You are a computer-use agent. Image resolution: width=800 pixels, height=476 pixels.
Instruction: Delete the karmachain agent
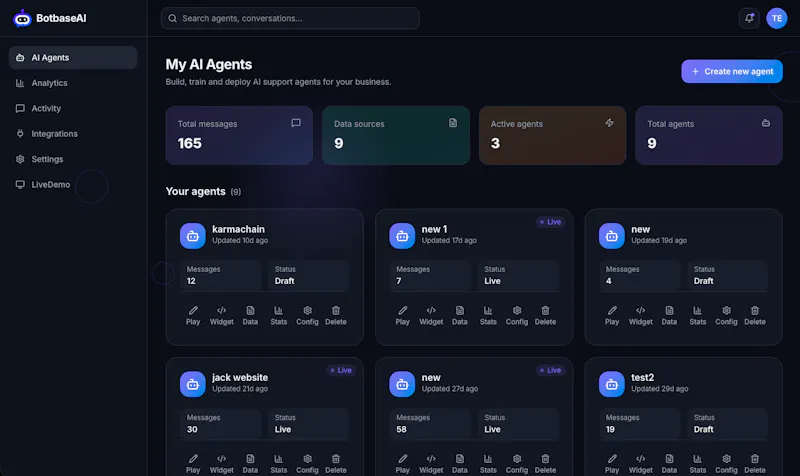(x=336, y=315)
